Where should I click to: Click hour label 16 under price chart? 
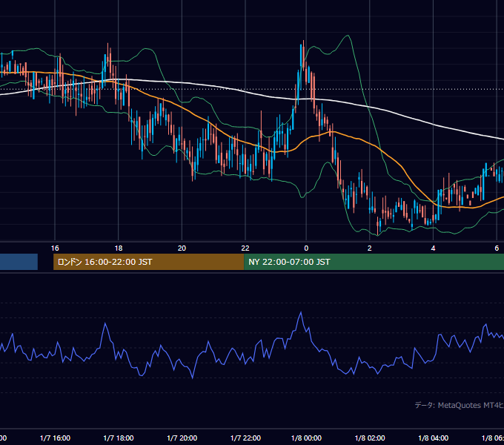(55, 248)
